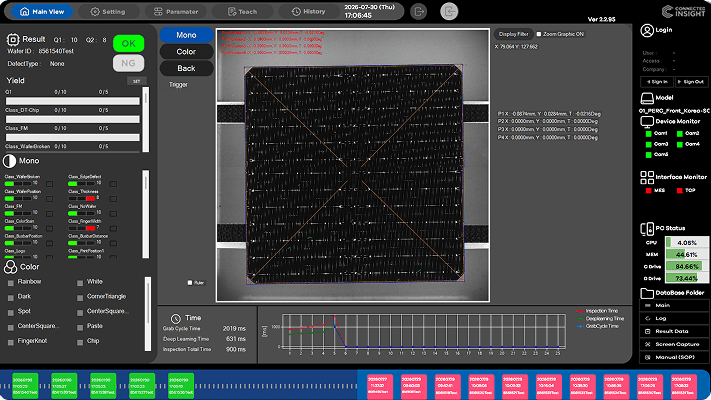The width and height of the screenshot is (711, 400).
Task: Click the Color overlapping-circles icon
Action: point(10,267)
